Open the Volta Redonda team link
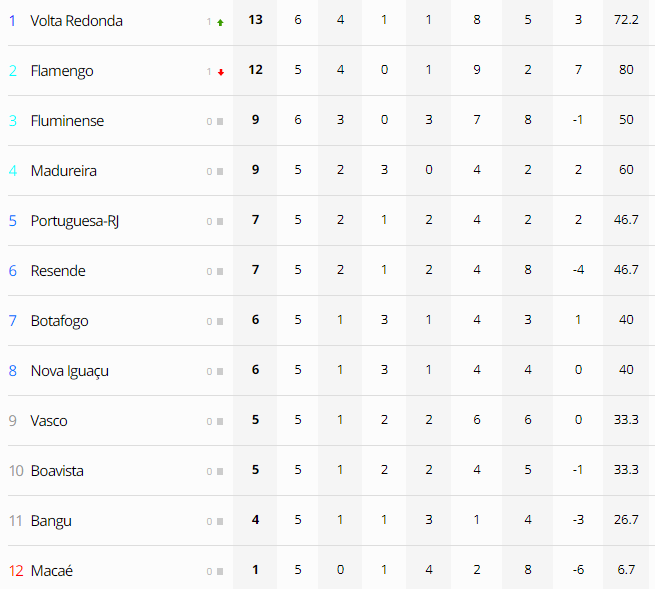 click(x=76, y=21)
